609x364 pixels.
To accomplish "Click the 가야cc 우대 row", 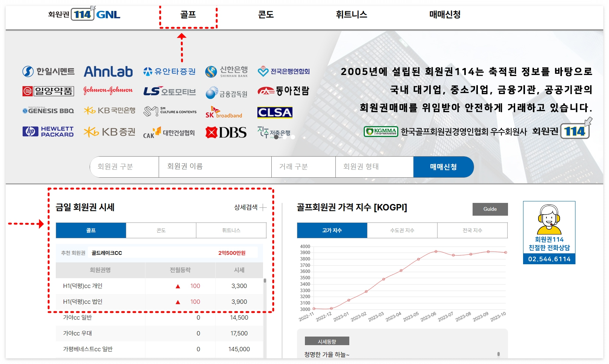I will click(x=159, y=334).
